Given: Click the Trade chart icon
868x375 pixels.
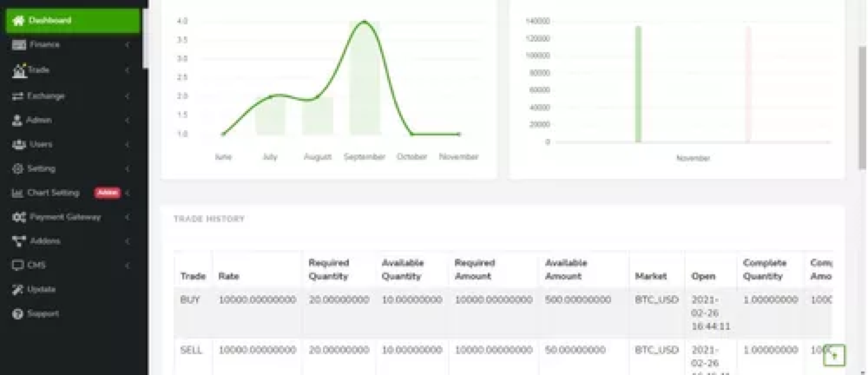Looking at the screenshot, I should click(19, 71).
